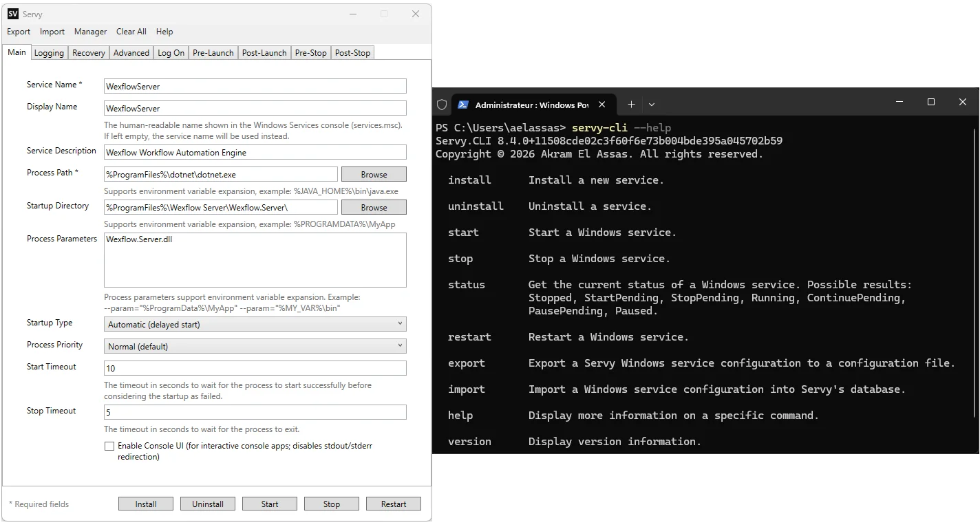Browse for the Process Path

pos(374,174)
